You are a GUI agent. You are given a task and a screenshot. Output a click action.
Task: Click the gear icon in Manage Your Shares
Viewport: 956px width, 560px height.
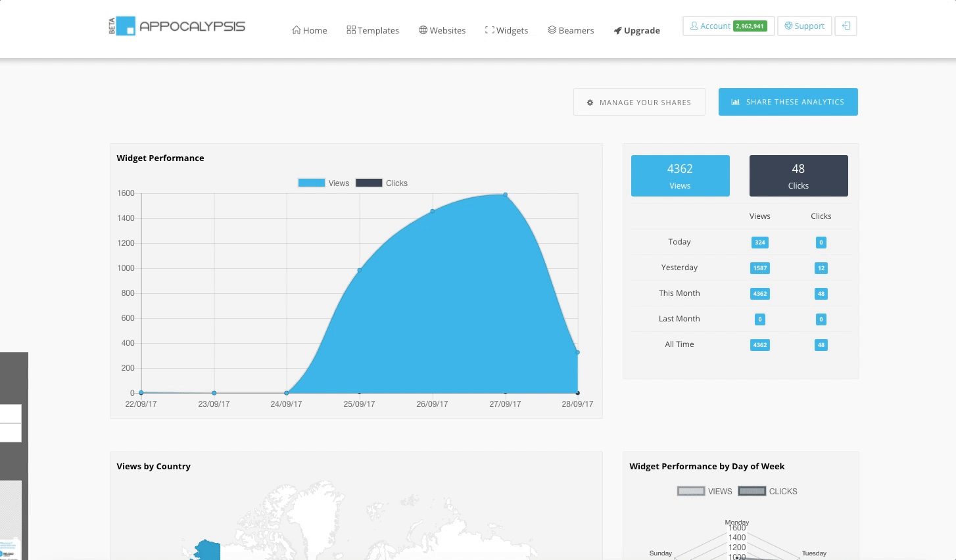coord(590,103)
